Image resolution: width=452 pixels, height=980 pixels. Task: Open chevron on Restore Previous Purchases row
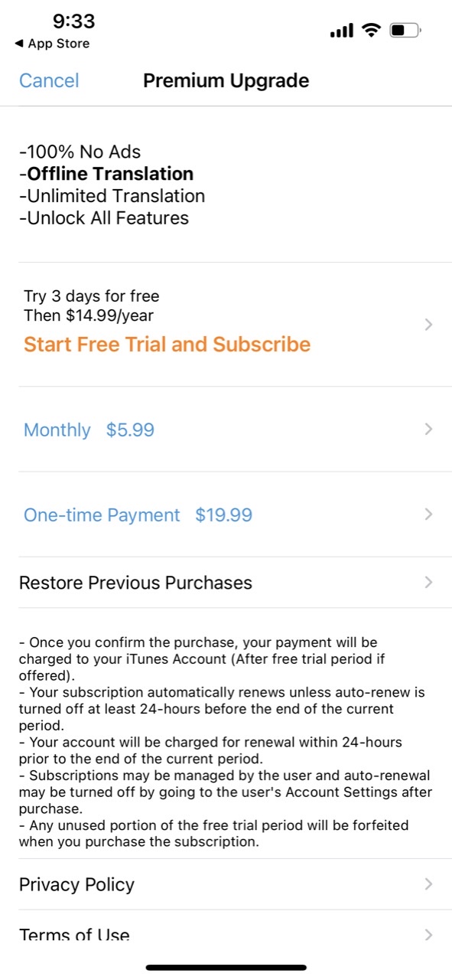point(428,583)
